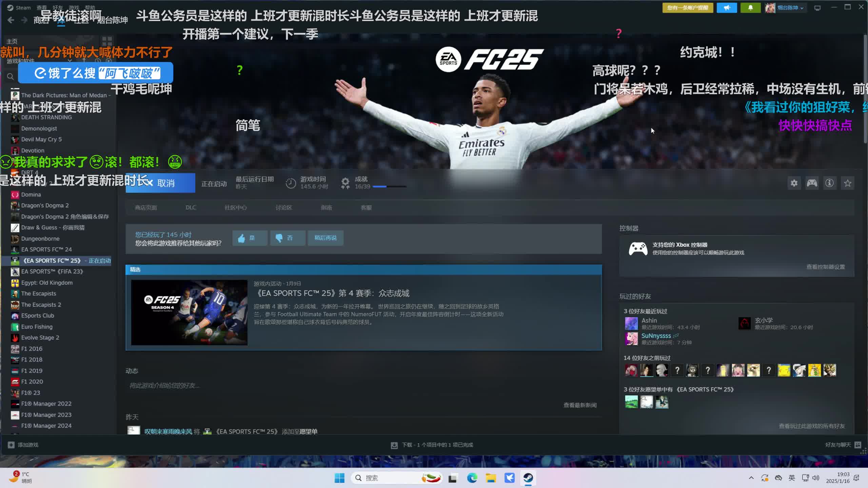This screenshot has width=868, height=488.
Task: Click library search magnifier icon
Action: 11,77
